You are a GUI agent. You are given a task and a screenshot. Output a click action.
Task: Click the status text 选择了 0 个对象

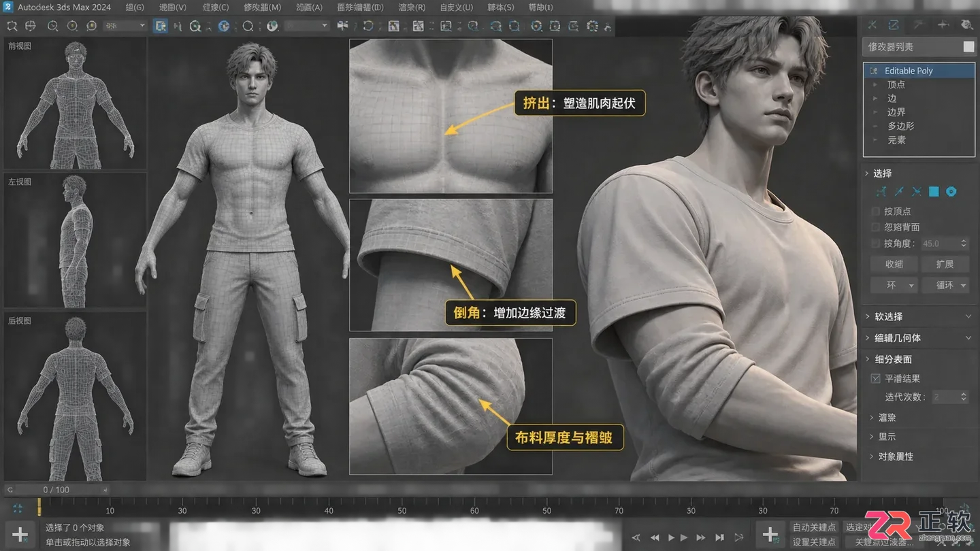pos(75,528)
